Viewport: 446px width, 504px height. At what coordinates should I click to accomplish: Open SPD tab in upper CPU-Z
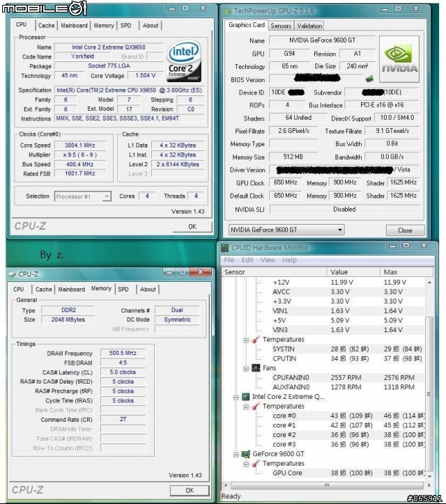pos(126,25)
